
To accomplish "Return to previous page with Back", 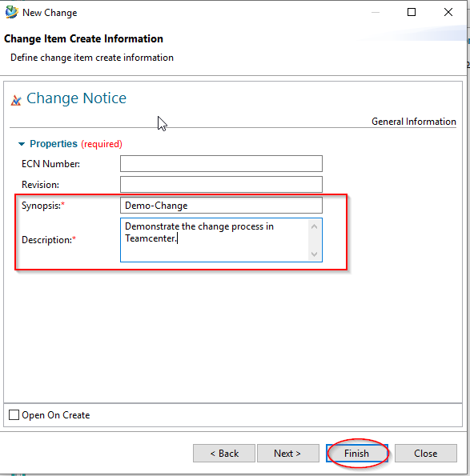I will 224,454.
